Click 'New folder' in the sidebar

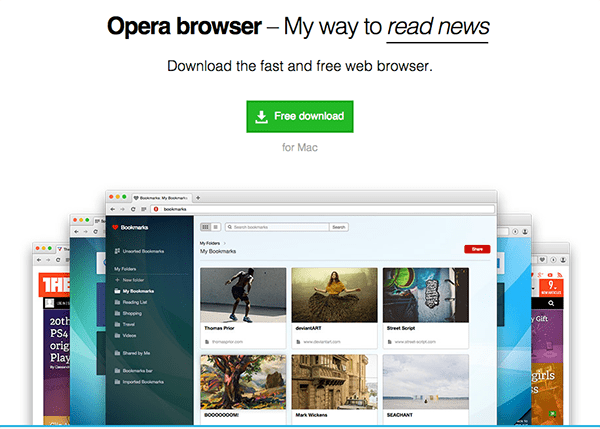click(x=129, y=280)
